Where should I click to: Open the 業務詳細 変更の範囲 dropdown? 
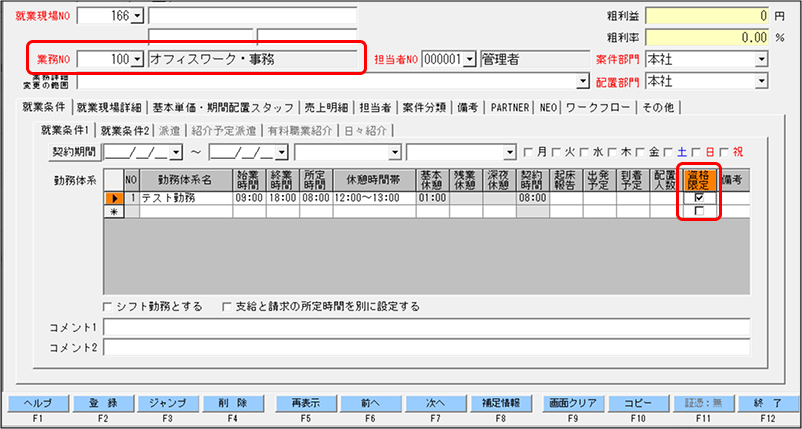coord(583,81)
